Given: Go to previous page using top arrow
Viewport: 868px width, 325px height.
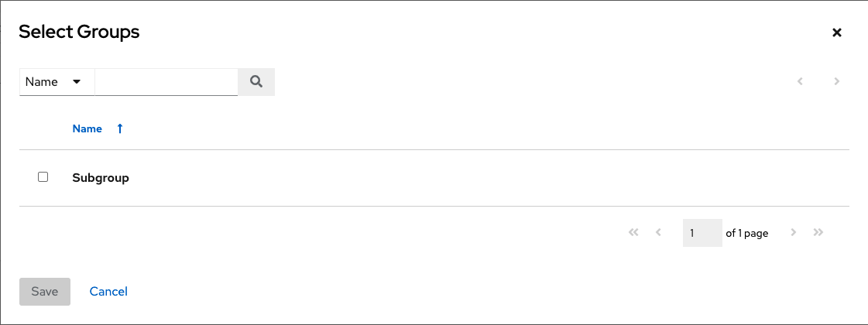Looking at the screenshot, I should 801,81.
